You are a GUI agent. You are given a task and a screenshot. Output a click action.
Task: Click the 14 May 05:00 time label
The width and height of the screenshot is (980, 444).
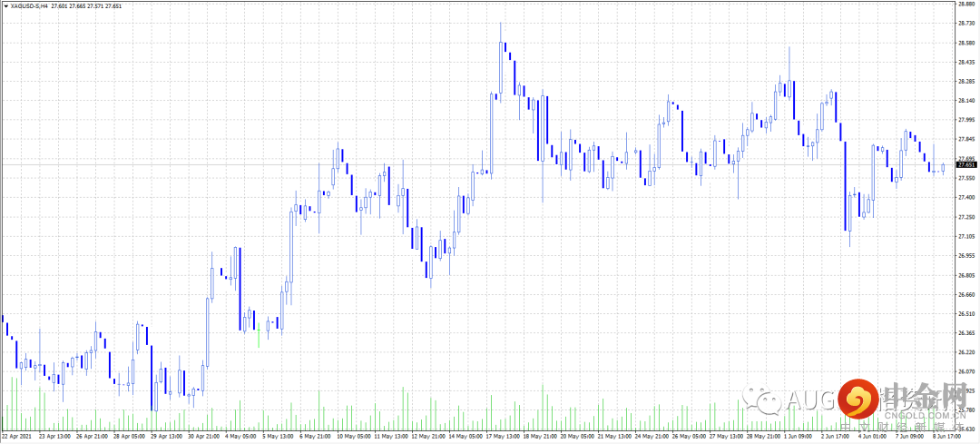[464, 436]
